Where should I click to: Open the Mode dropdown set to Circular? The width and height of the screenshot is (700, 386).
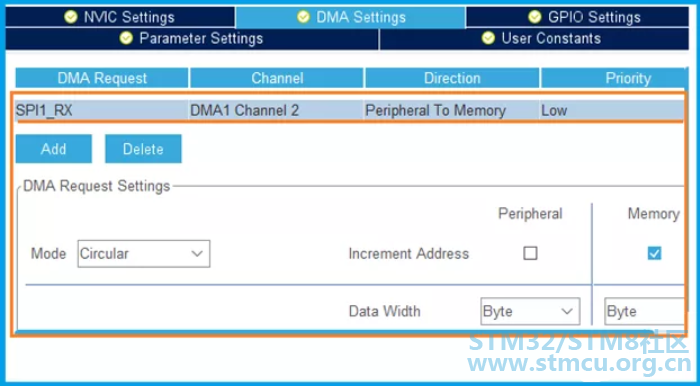tap(144, 253)
